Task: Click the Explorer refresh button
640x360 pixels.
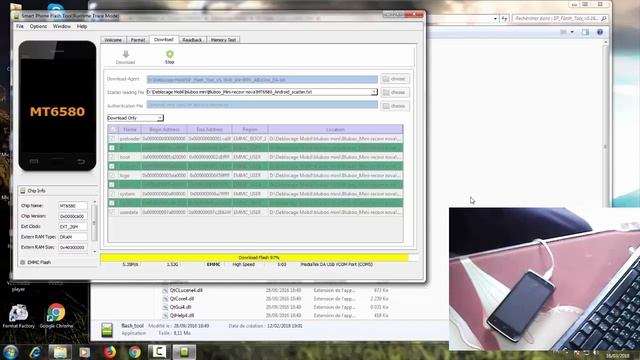Action: point(504,18)
